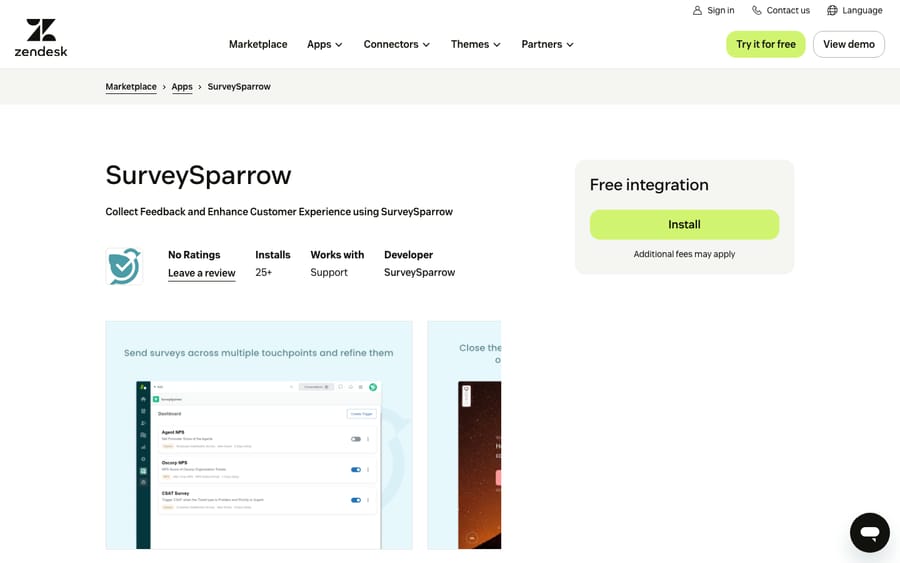Click the Sign in link text
Viewport: 900px width, 563px height.
(x=721, y=10)
